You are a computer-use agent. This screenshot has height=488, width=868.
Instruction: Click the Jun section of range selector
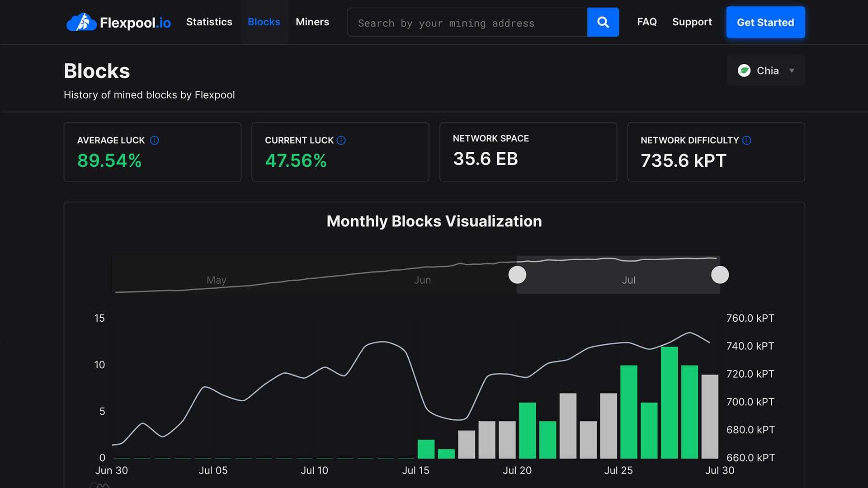point(422,280)
